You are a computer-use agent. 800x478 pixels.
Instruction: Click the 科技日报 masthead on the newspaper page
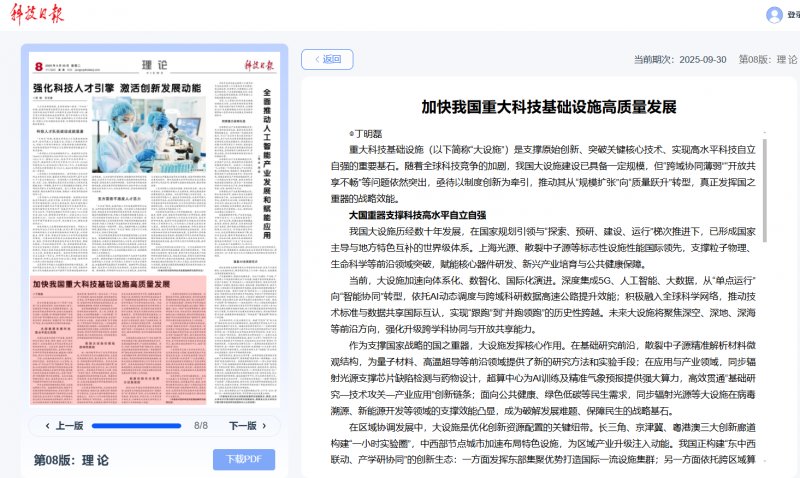pos(260,64)
